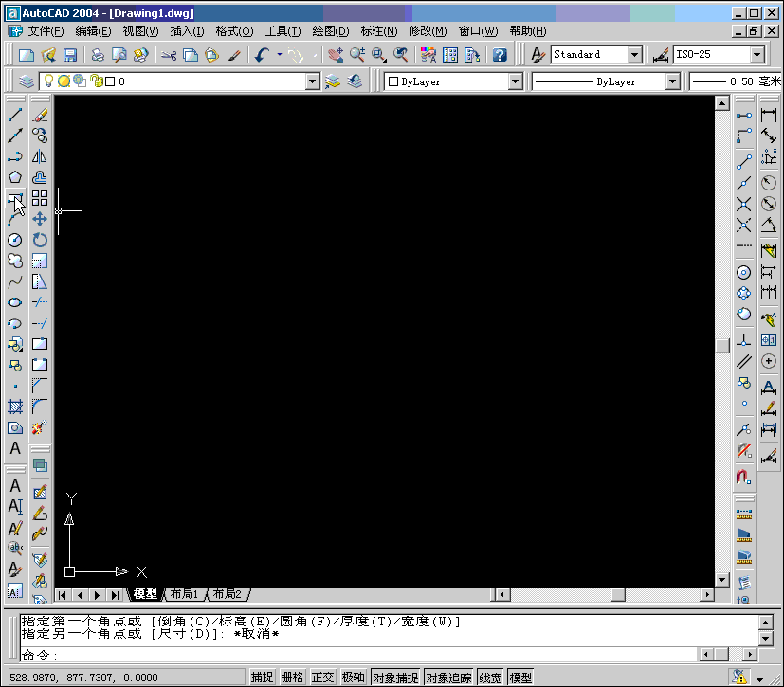Viewport: 784px width, 687px height.
Task: Select the Erase modify tool
Action: (x=40, y=115)
